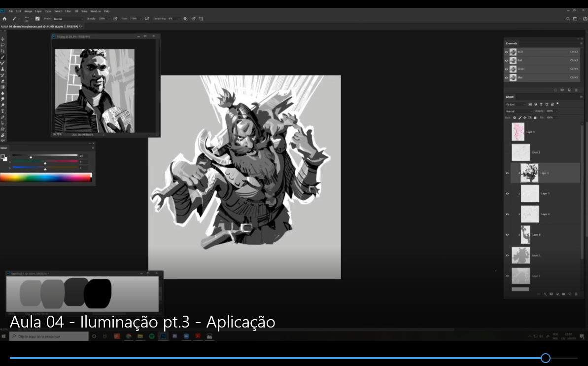Open the layer blend mode dropdown
Image resolution: width=588 pixels, height=366 pixels.
(x=519, y=111)
